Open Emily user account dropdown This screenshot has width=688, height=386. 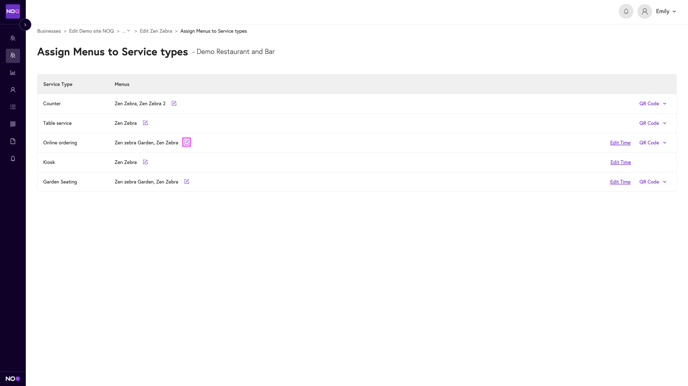[666, 11]
